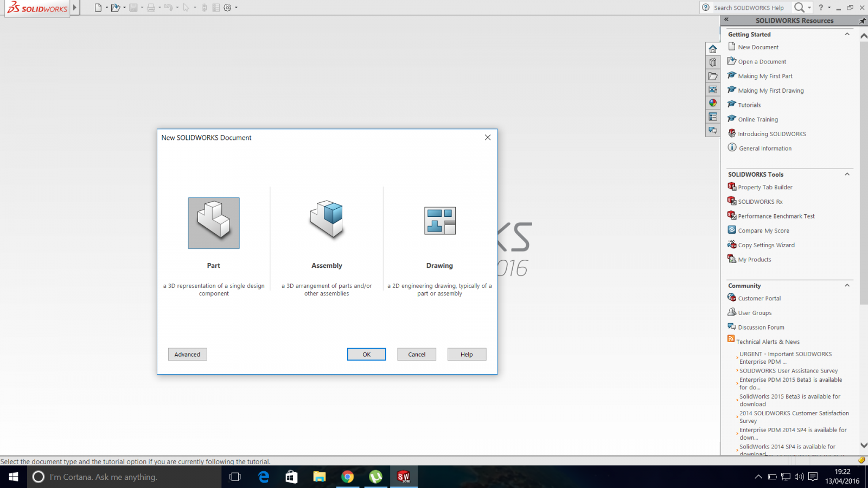The width and height of the screenshot is (868, 488).
Task: Open the File Explorer folder tab
Action: pyautogui.click(x=713, y=76)
